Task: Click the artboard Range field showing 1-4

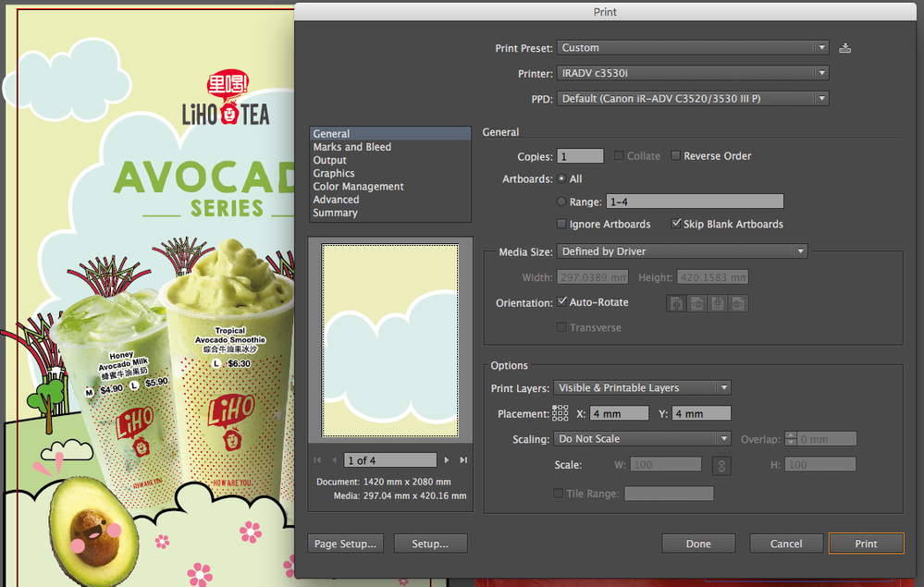Action: tap(696, 202)
